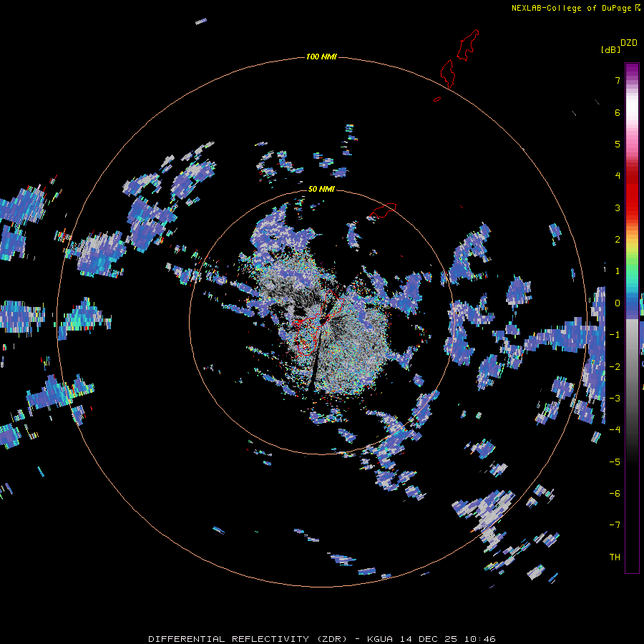Click the 50 NMI range ring label

(x=321, y=189)
